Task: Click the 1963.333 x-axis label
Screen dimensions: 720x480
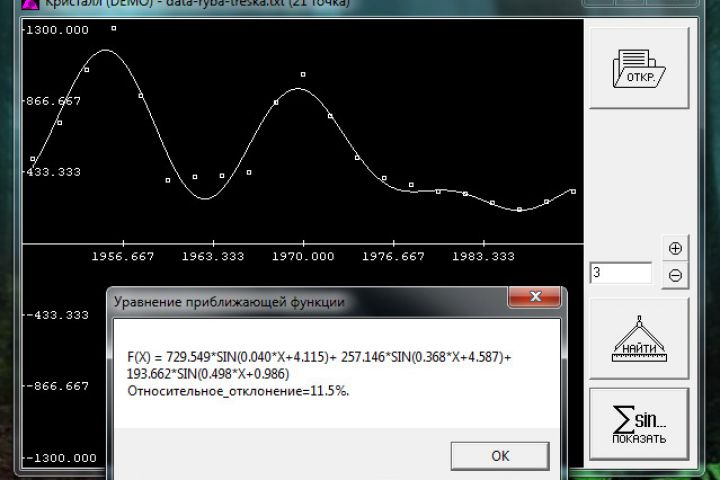Action: point(213,256)
